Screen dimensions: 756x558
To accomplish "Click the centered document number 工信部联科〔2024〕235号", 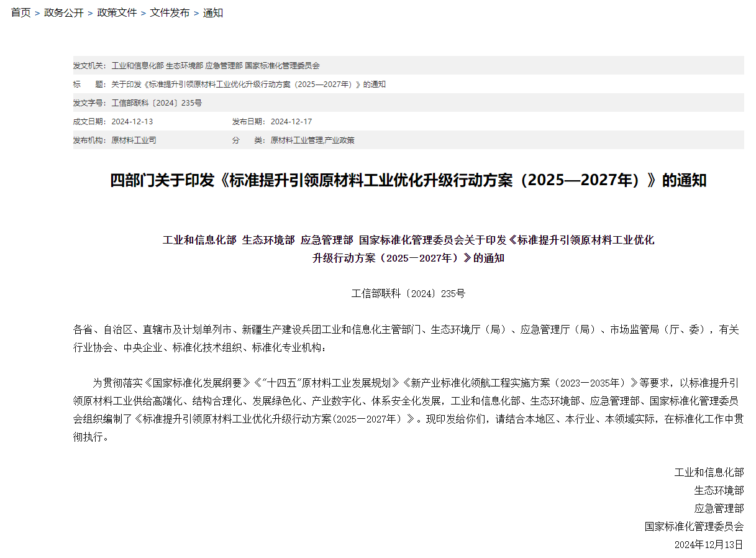I will point(408,293).
